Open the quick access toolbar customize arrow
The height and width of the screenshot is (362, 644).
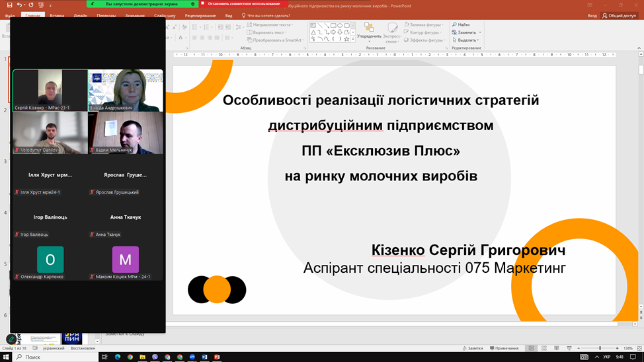click(50, 5)
